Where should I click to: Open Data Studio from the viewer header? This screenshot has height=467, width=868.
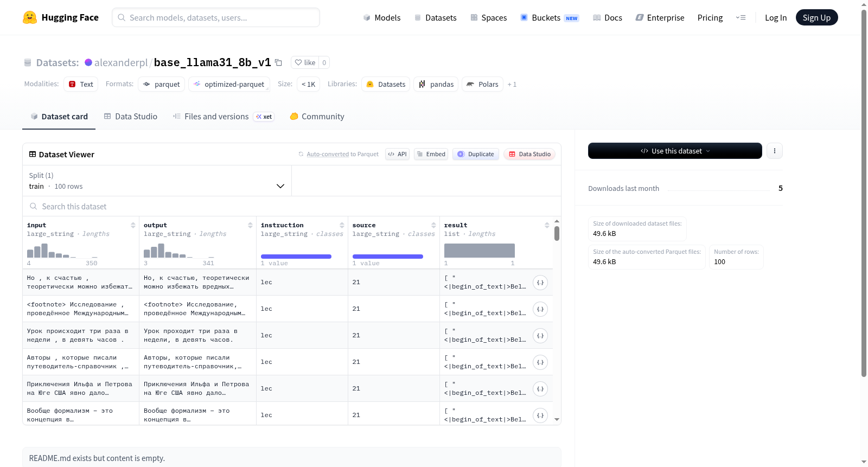[529, 154]
